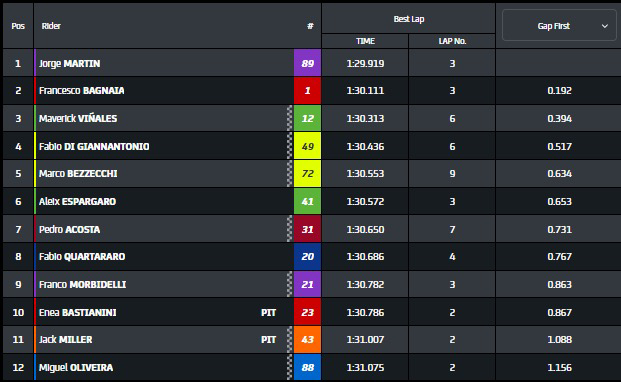This screenshot has height=382, width=621.
Task: Click the orange 43 badge for Miller
Action: click(307, 339)
